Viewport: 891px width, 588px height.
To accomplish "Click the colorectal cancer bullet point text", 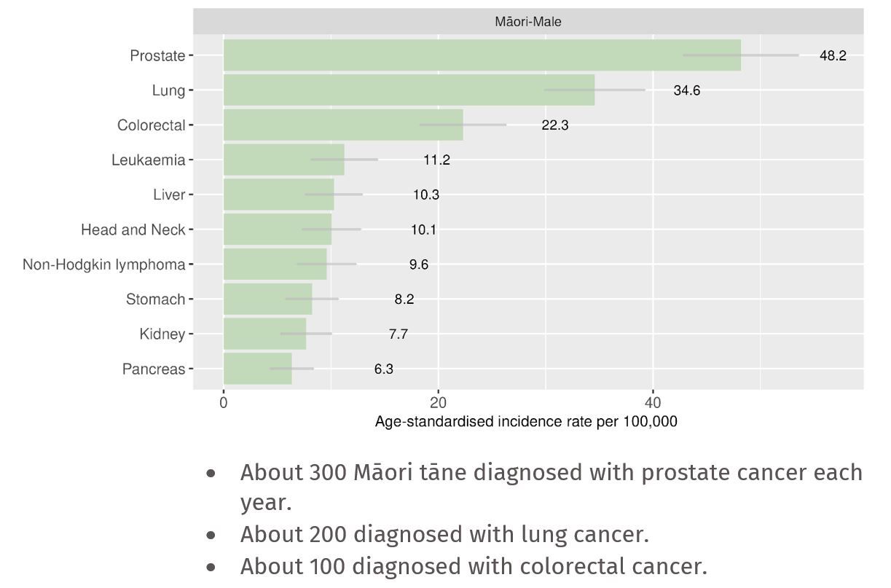I will [474, 566].
